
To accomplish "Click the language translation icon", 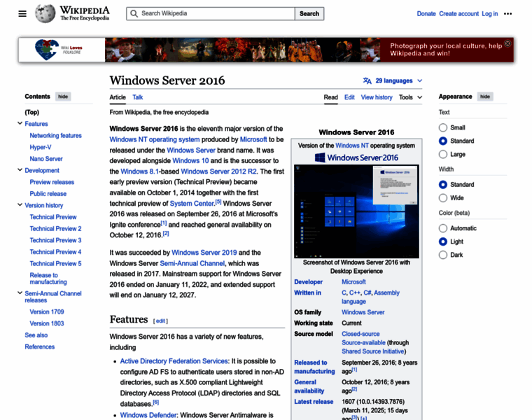I will click(367, 80).
